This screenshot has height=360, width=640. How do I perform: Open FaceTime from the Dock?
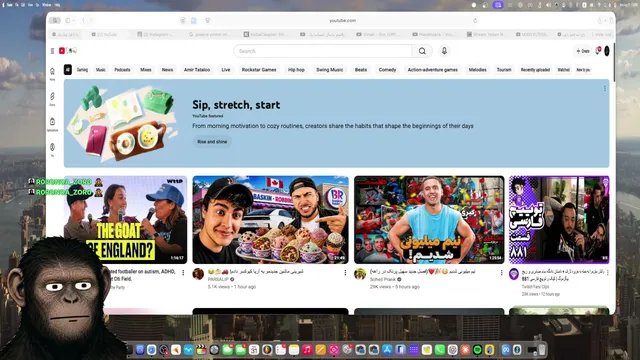[x=241, y=350]
